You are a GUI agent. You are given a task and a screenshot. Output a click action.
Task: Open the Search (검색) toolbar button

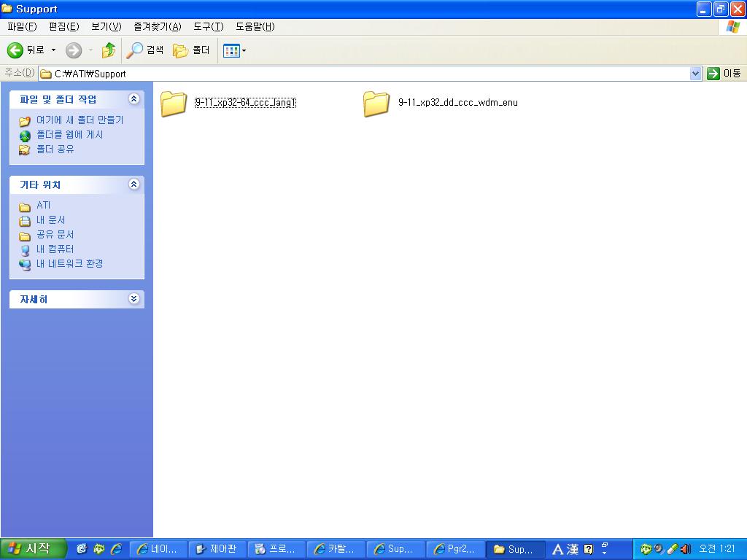point(145,50)
